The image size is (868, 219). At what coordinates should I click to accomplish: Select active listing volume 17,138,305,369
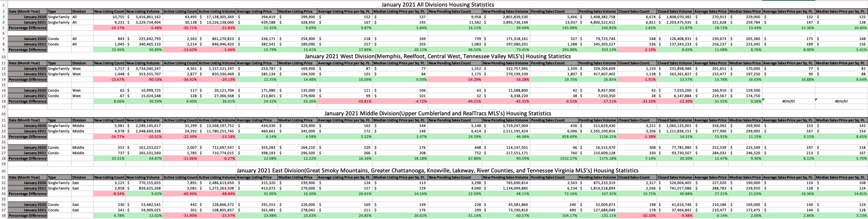point(217,17)
